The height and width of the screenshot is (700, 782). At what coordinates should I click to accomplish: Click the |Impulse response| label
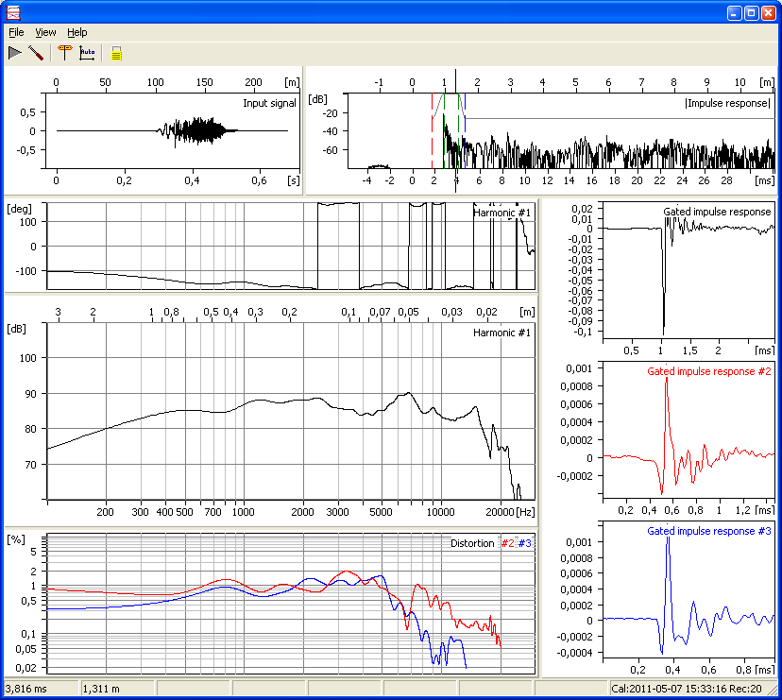(727, 103)
